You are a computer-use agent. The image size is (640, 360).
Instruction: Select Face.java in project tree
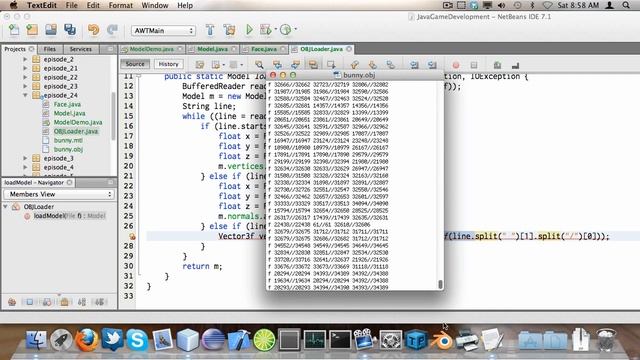pos(67,104)
